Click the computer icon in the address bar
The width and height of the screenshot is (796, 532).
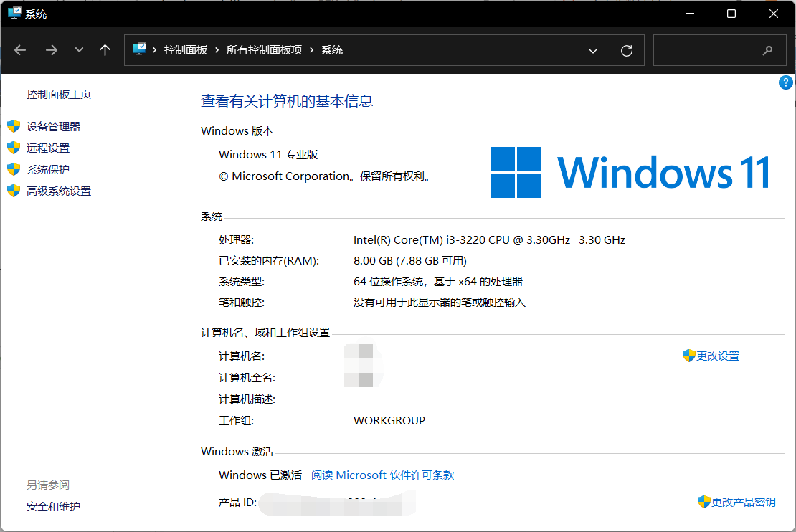click(x=138, y=50)
